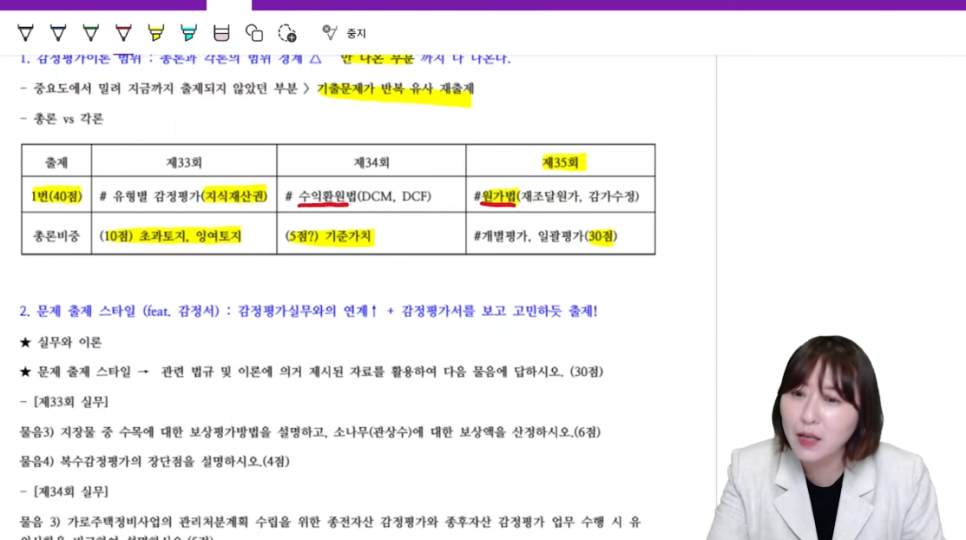Click the ★ 실무와 이론 line

[60, 342]
